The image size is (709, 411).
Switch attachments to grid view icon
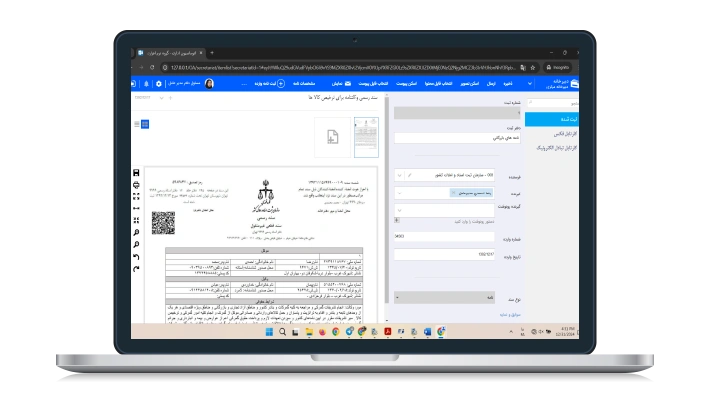145,124
